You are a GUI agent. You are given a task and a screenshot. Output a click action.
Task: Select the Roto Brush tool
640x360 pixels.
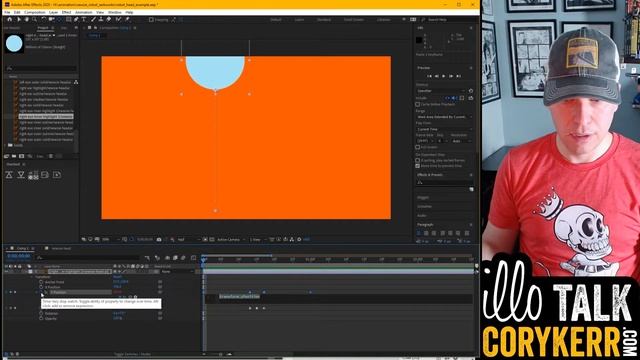pos(118,19)
